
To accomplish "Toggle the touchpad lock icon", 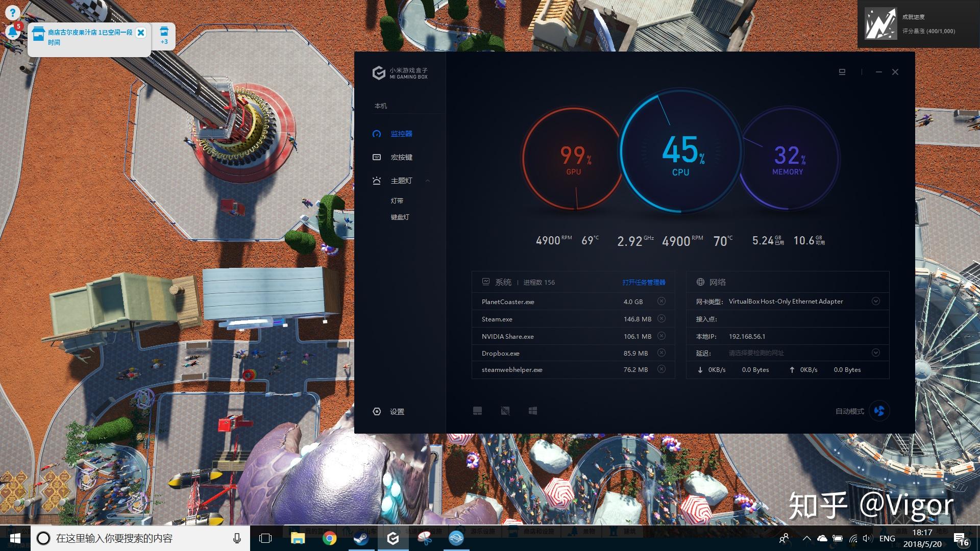I will point(477,411).
